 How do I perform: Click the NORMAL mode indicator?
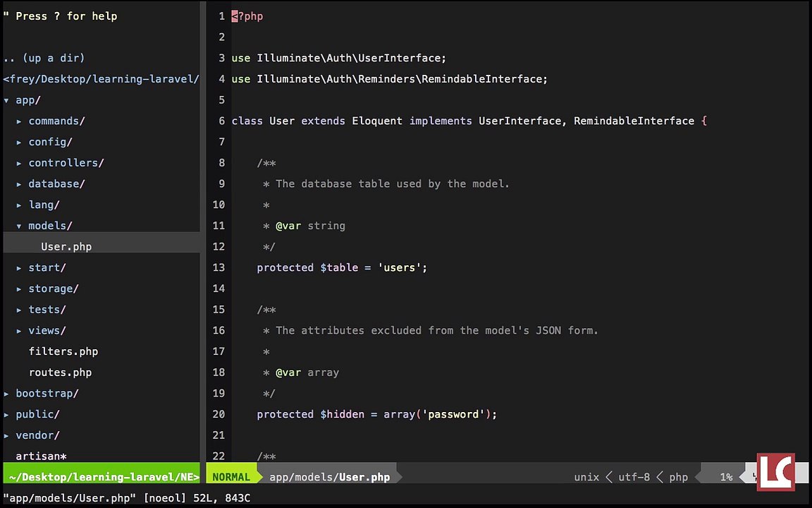[x=231, y=477]
